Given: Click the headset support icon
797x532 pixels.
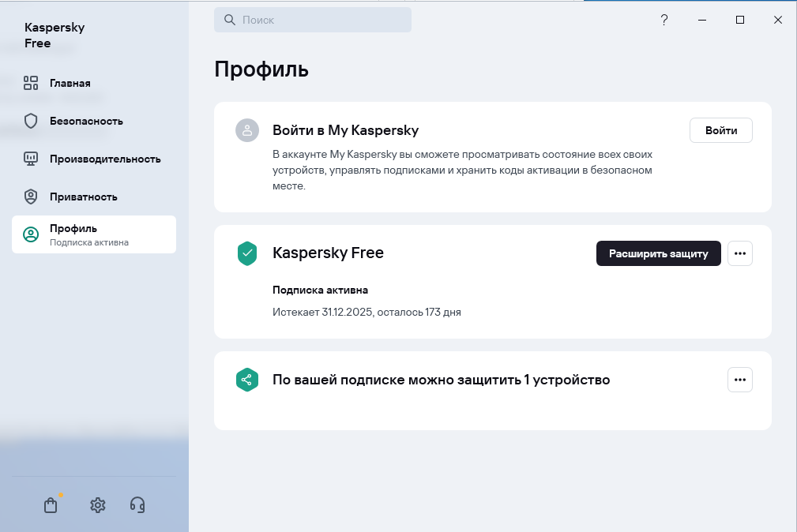Looking at the screenshot, I should pos(137,505).
